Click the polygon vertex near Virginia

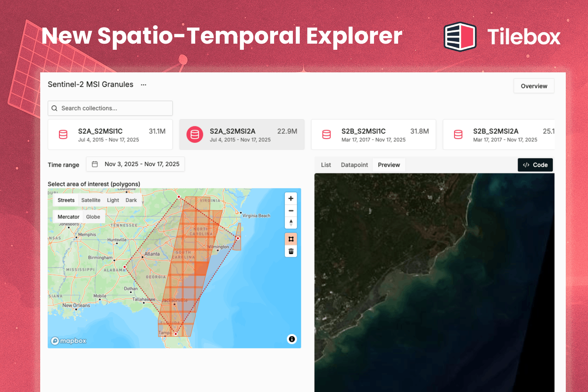[x=179, y=197]
